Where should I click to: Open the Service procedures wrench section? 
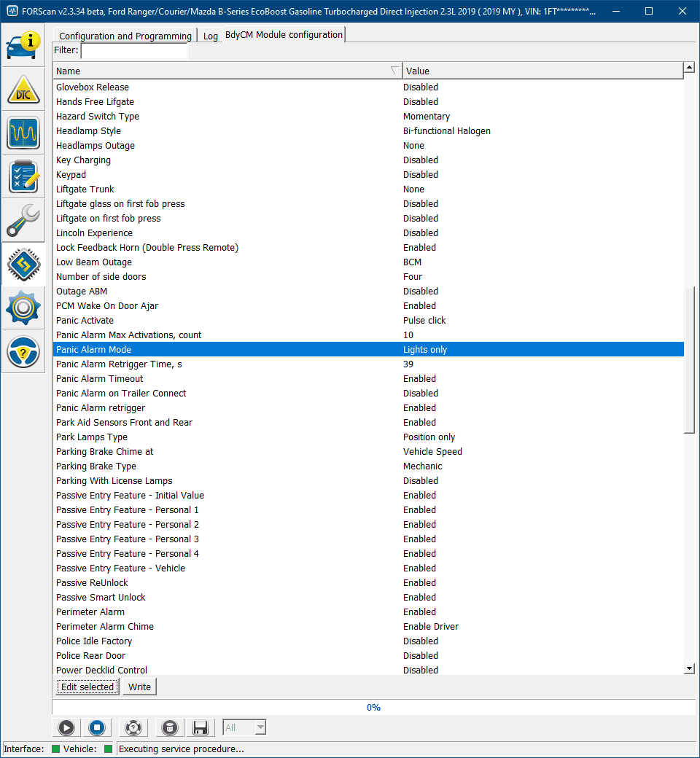coord(23,220)
